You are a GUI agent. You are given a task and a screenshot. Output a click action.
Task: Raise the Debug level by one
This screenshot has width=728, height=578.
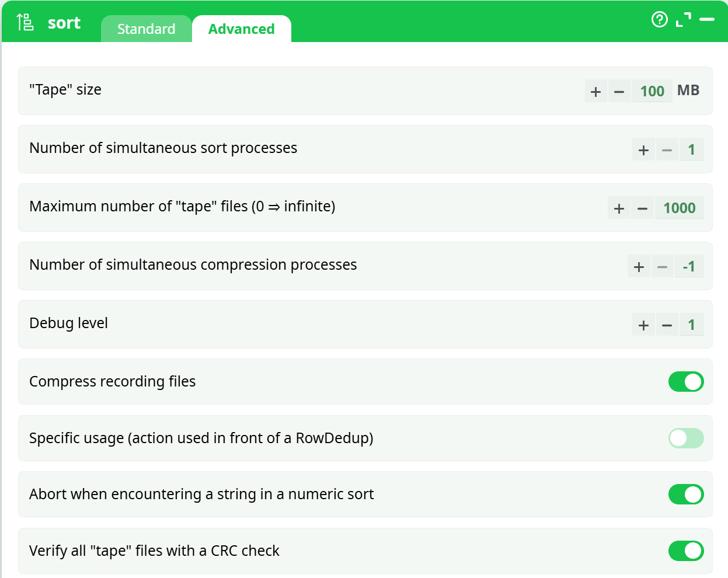(643, 325)
